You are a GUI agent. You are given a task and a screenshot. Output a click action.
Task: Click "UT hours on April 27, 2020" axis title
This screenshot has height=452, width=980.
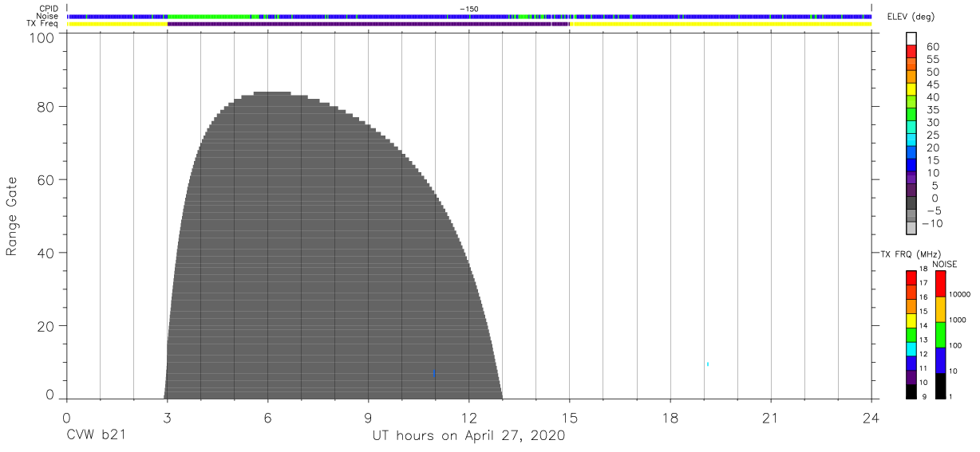point(468,436)
